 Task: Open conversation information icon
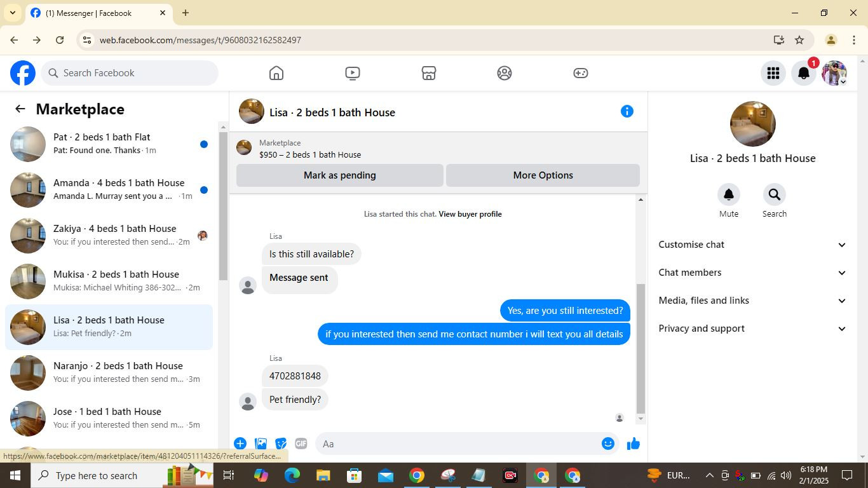point(627,111)
